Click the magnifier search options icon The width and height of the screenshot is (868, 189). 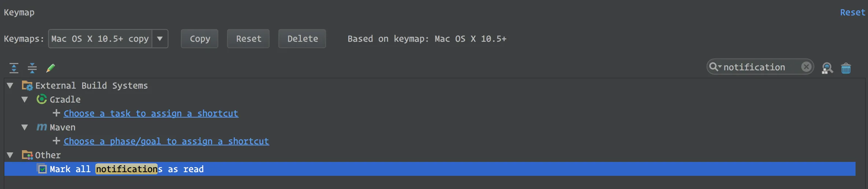coord(714,67)
